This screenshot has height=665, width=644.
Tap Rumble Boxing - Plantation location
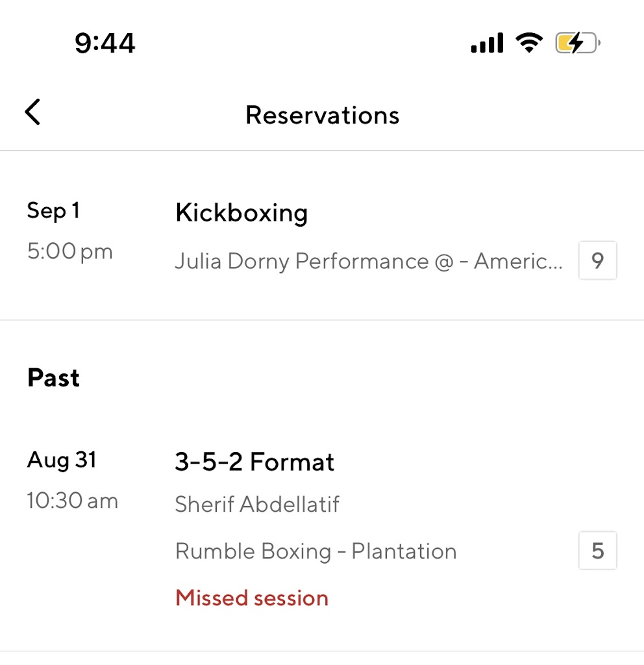pos(316,551)
